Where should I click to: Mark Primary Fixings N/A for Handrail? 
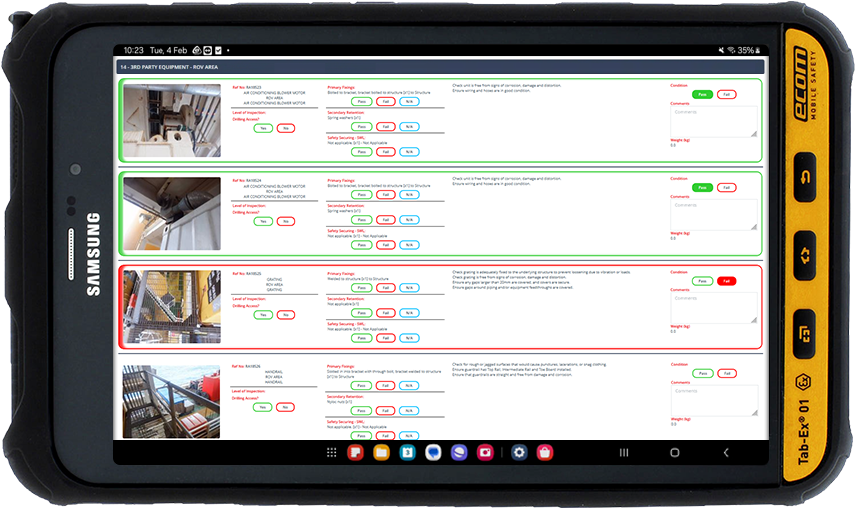(x=409, y=386)
